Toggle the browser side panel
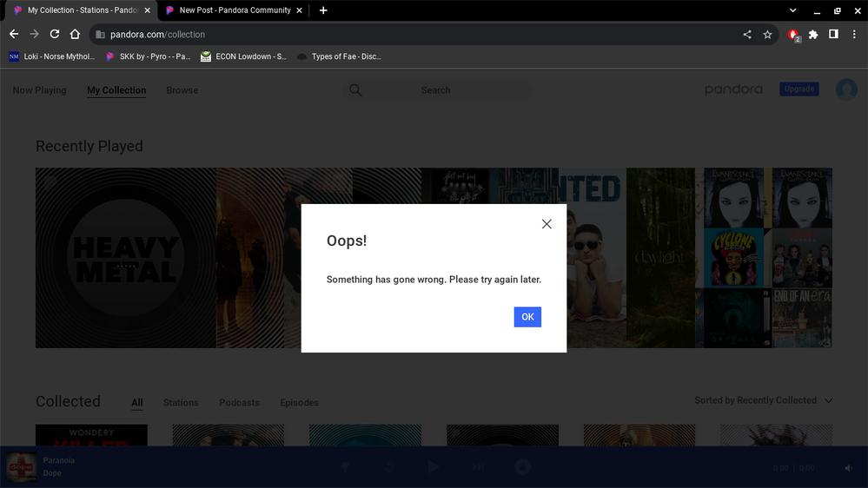868x488 pixels. (833, 35)
